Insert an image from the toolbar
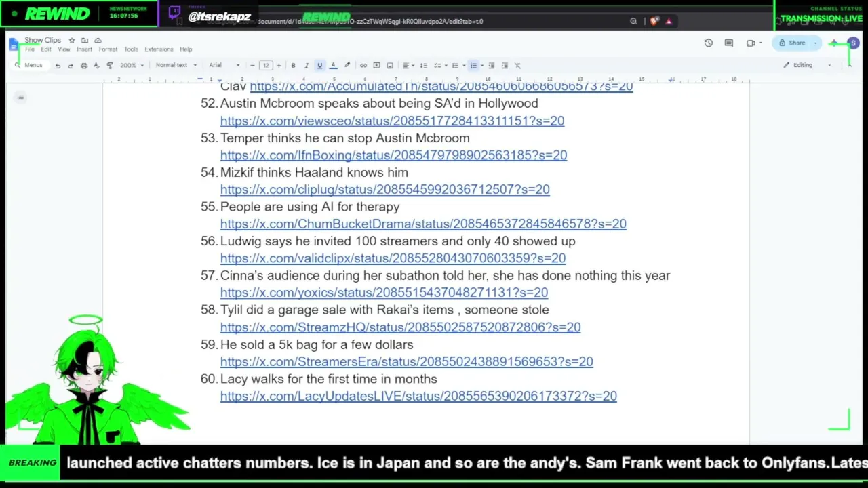 [390, 66]
